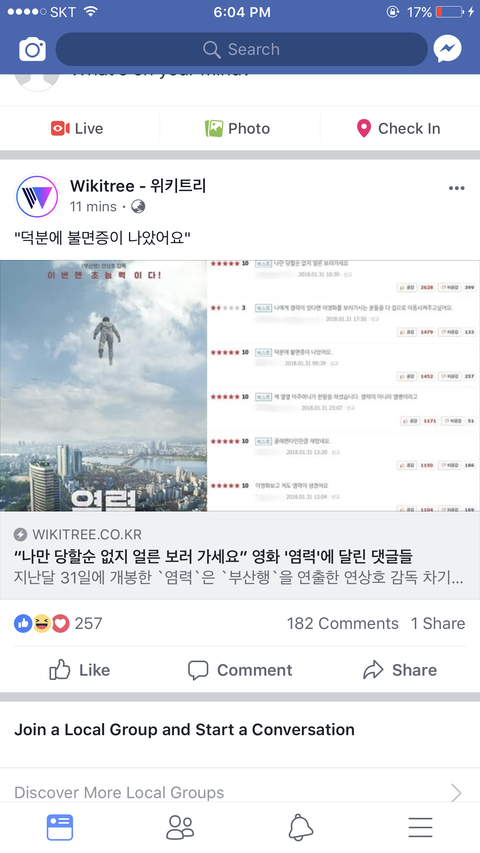480x853 pixels.
Task: Open post options three-dot menu
Action: 457,188
